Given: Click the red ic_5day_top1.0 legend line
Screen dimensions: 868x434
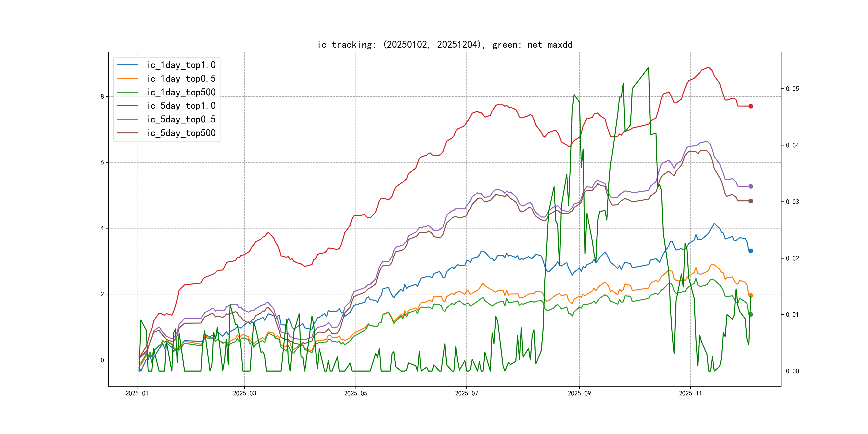Looking at the screenshot, I should [x=127, y=106].
